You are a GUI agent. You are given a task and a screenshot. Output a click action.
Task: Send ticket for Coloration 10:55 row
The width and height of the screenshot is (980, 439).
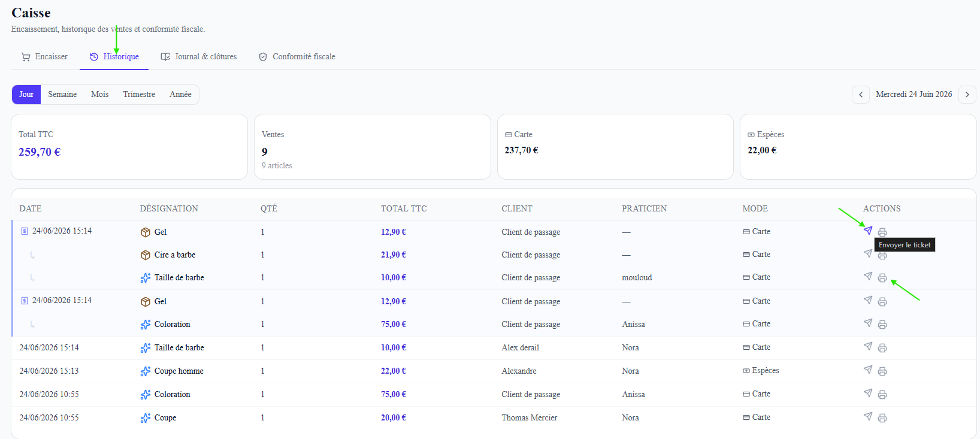point(868,393)
